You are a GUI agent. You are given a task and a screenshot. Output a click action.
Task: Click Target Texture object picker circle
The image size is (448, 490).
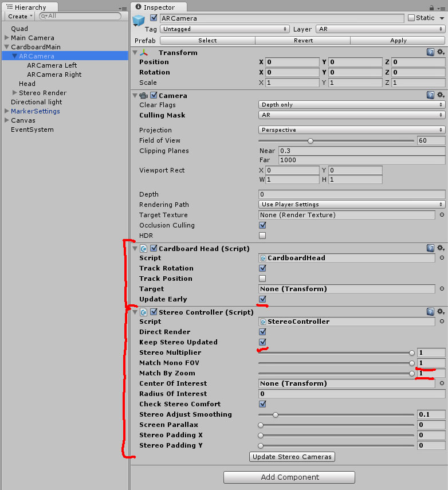point(442,215)
